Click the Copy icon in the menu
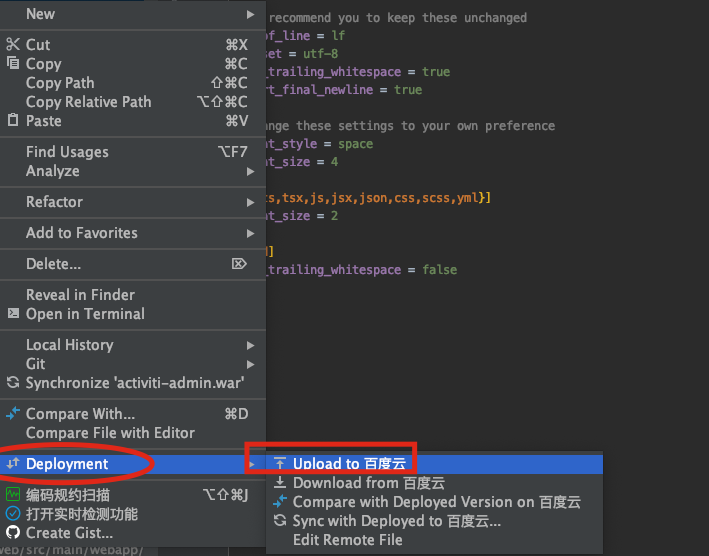 [13, 63]
